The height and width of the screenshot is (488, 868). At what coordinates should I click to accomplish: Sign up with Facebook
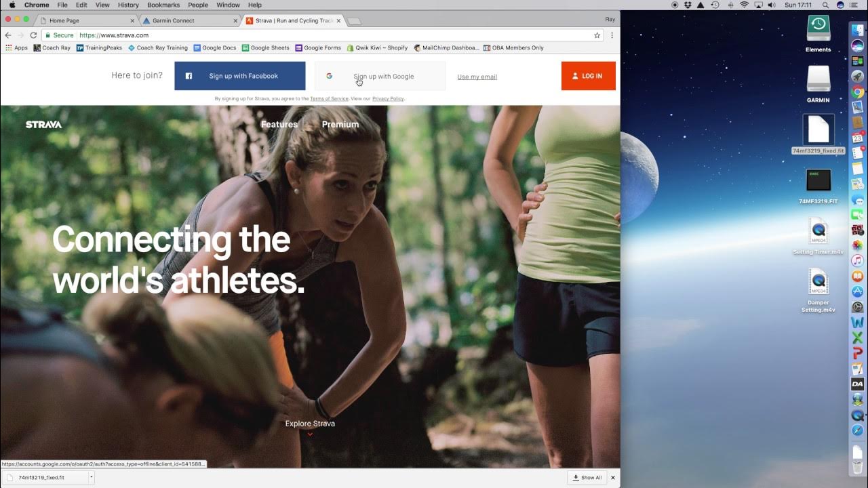click(x=240, y=76)
